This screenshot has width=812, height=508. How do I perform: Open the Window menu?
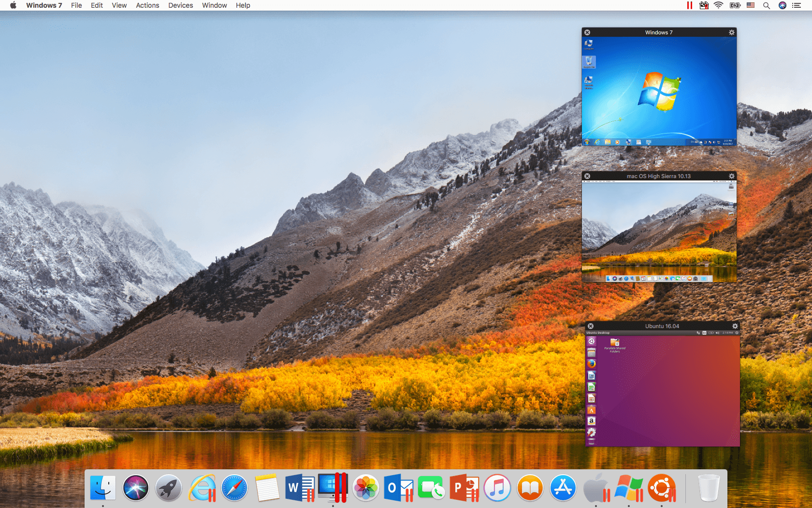[x=215, y=5]
